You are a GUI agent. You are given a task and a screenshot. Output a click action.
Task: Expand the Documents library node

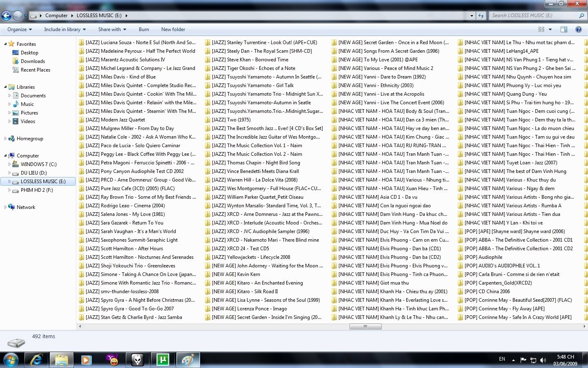pyautogui.click(x=9, y=95)
